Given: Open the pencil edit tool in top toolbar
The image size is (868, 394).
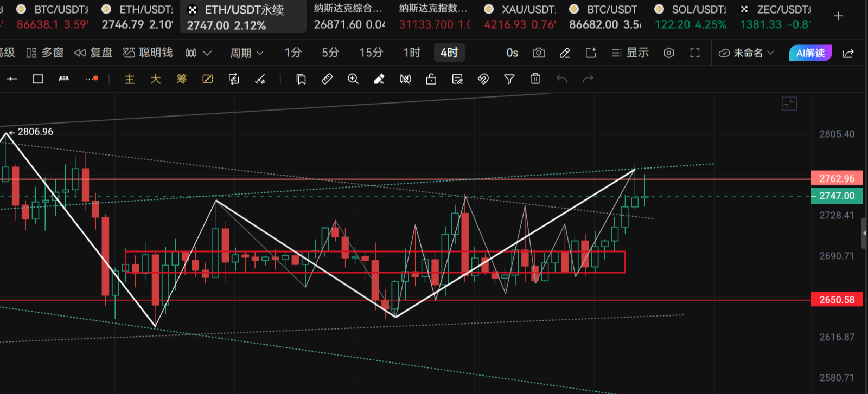Looking at the screenshot, I should [x=565, y=53].
